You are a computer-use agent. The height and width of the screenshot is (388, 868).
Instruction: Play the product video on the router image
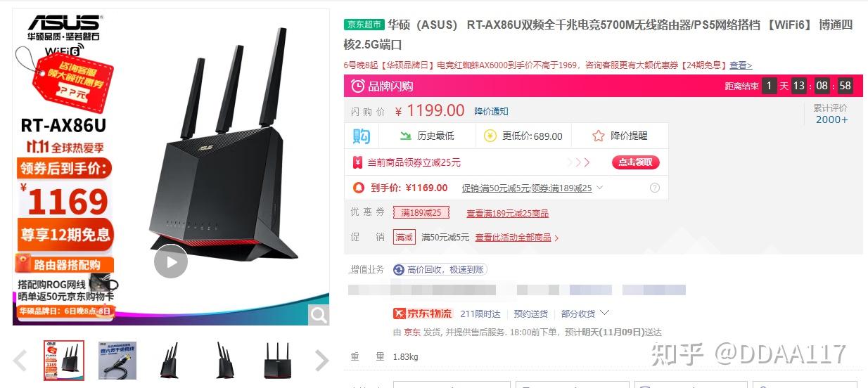coord(171,261)
